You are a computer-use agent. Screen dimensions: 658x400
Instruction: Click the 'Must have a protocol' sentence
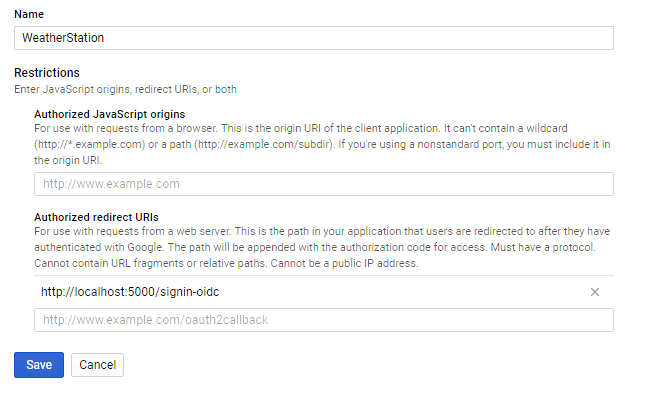[x=543, y=247]
